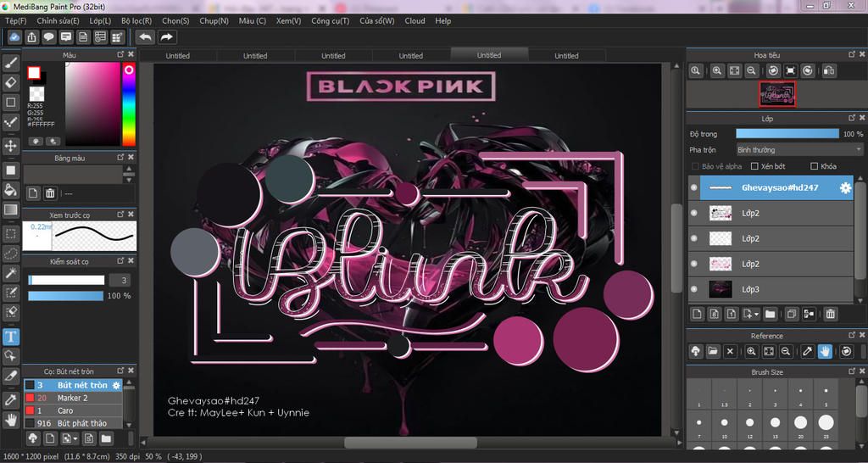868x463 pixels.
Task: Toggle visibility of Ghevaysao#hd247 layer
Action: coord(694,187)
